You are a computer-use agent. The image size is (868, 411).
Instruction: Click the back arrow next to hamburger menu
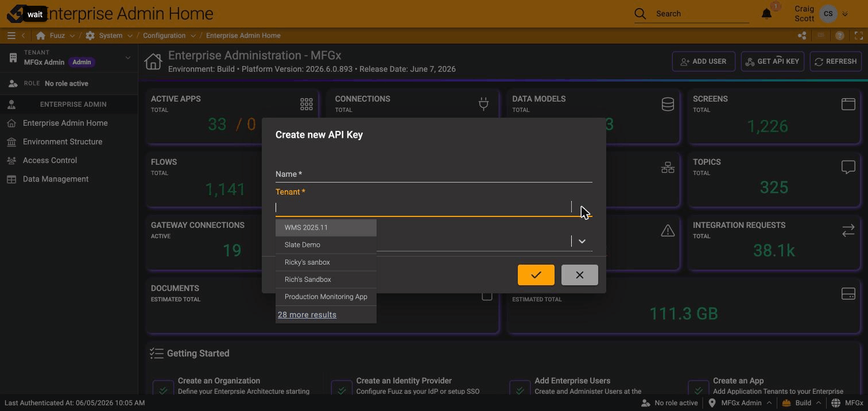point(23,36)
